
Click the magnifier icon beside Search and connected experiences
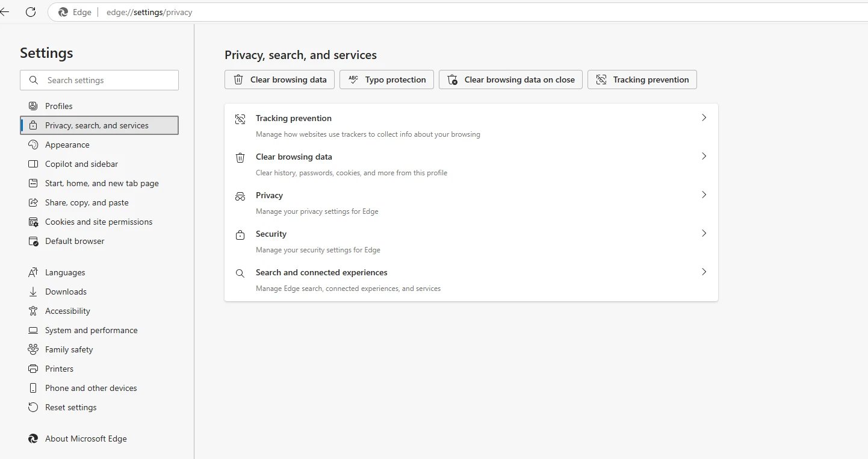tap(240, 273)
